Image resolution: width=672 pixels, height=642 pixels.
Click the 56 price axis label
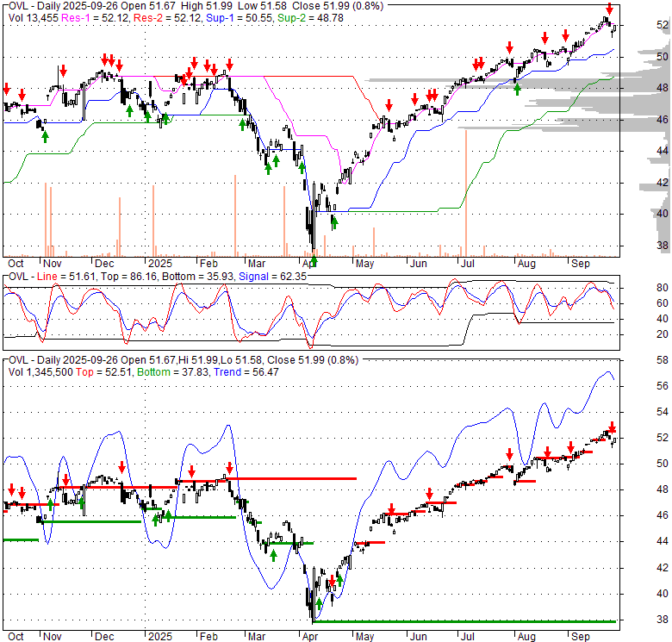663,386
